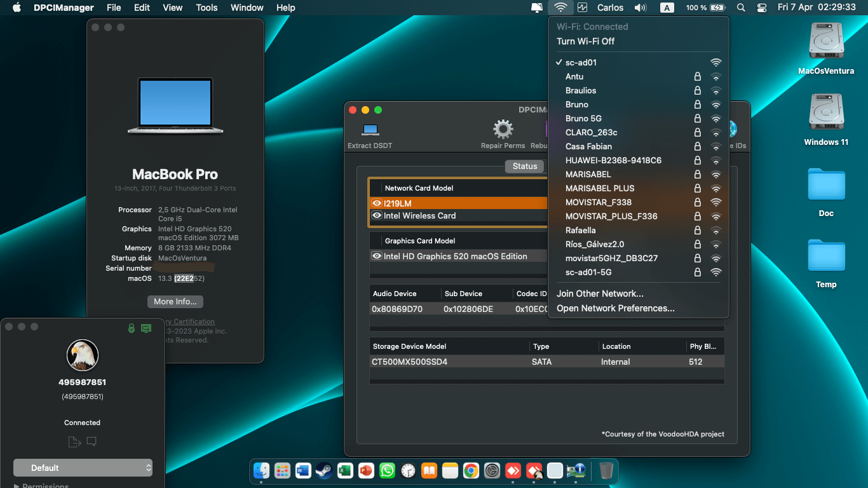Viewport: 868px width, 488px height.
Task: Connect to the Bruno 5G network
Action: click(x=639, y=118)
